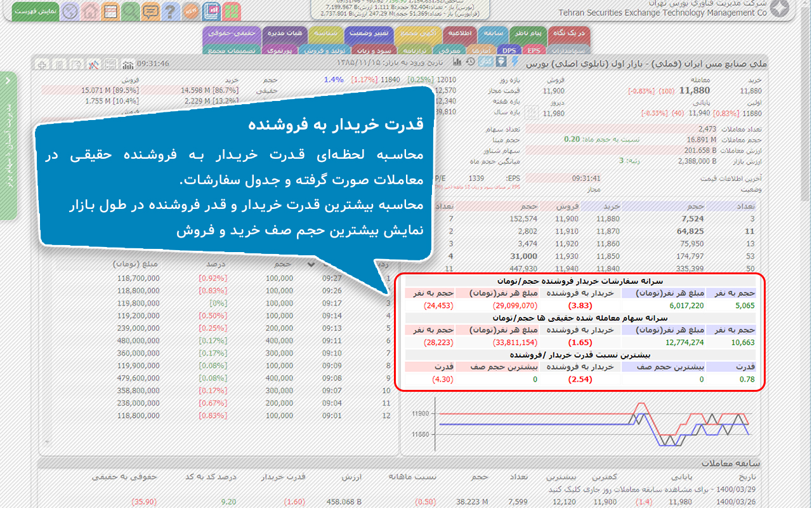
Task: Open the تصمیمات مجمع tab
Action: [231, 50]
